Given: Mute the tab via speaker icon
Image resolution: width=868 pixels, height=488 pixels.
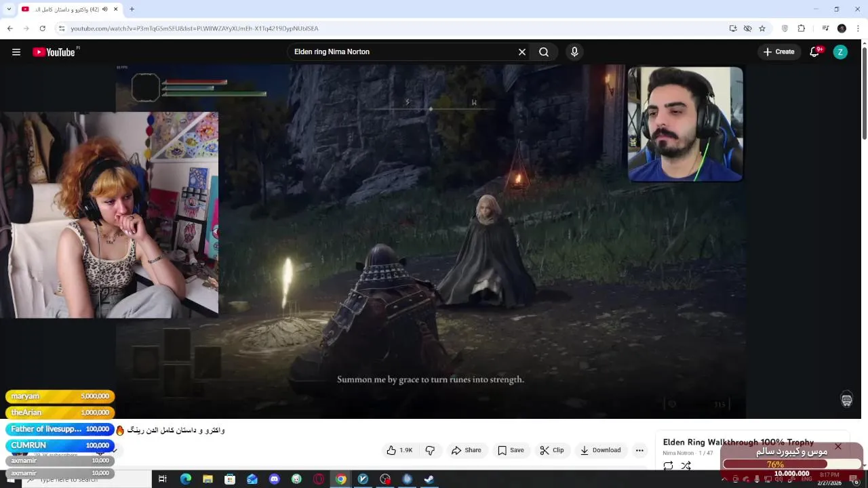Looking at the screenshot, I should click(x=105, y=9).
